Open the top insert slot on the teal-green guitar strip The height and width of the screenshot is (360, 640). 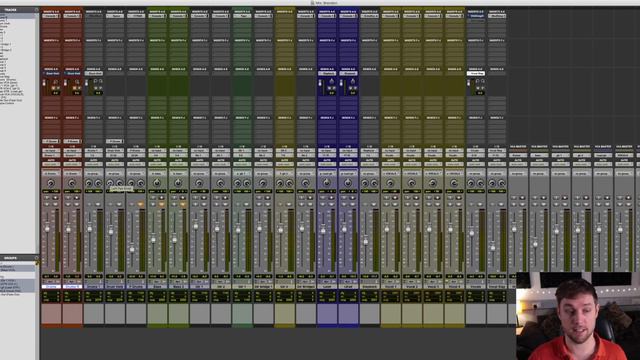[242, 16]
